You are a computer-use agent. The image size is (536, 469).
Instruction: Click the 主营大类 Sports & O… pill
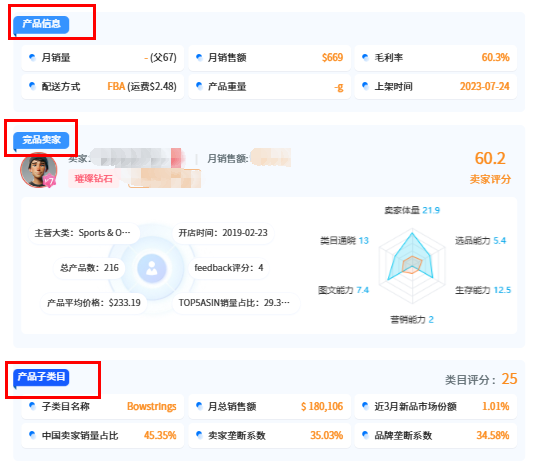coord(83,233)
